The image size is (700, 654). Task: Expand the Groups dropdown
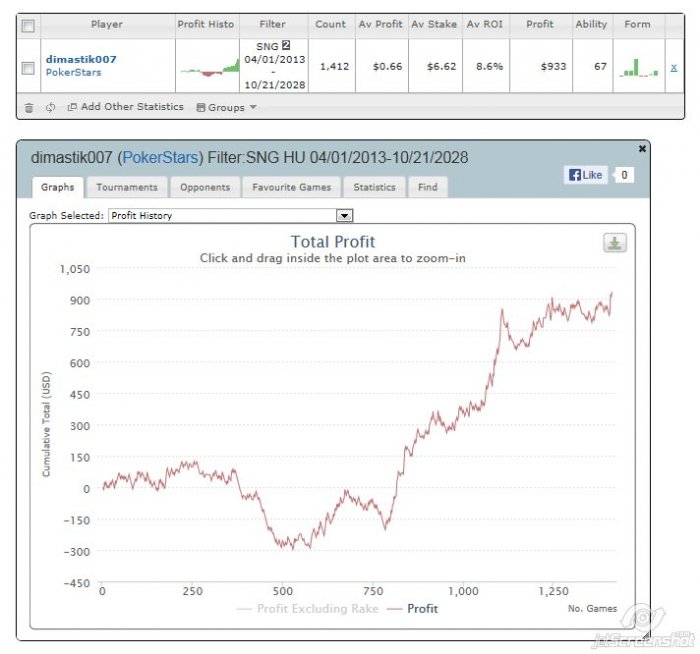pyautogui.click(x=226, y=107)
